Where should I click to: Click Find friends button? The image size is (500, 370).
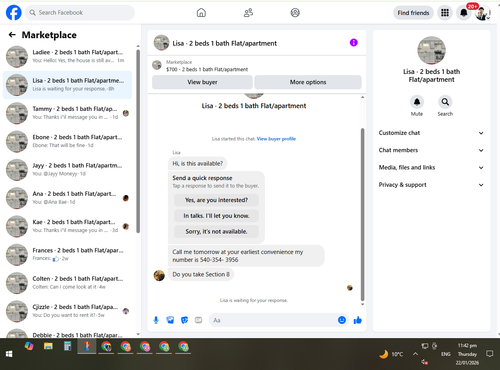413,13
